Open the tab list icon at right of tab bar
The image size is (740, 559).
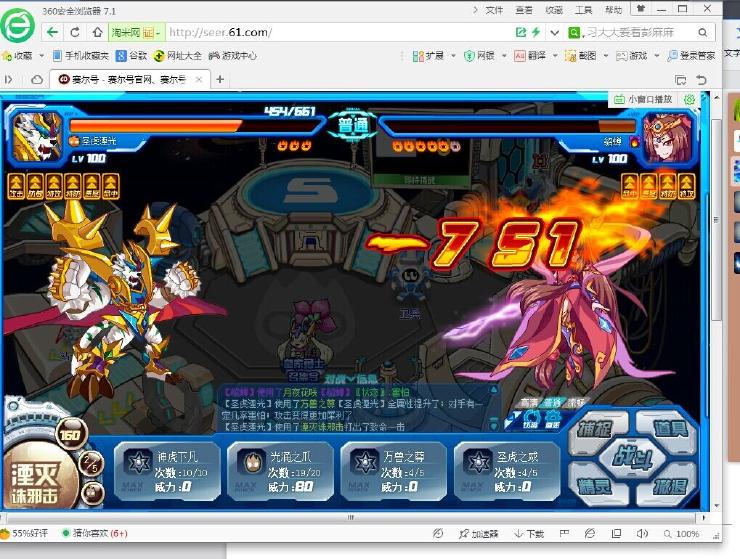click(x=681, y=80)
